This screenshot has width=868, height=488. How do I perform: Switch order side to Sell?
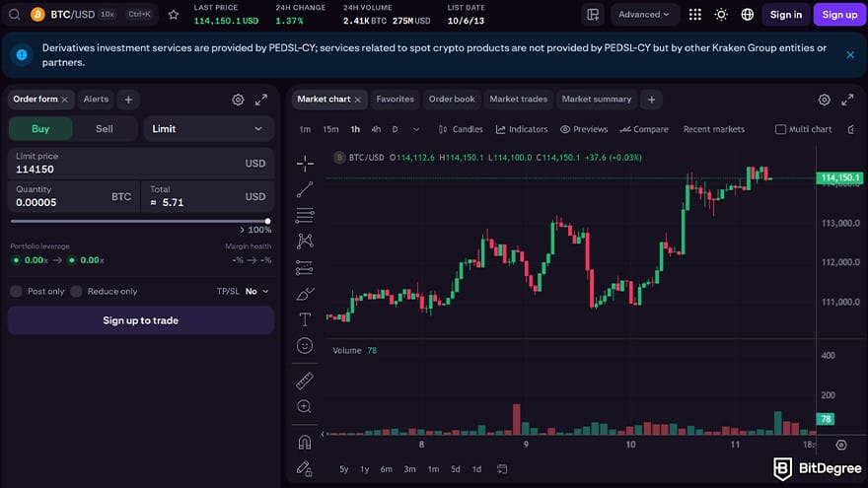click(105, 129)
